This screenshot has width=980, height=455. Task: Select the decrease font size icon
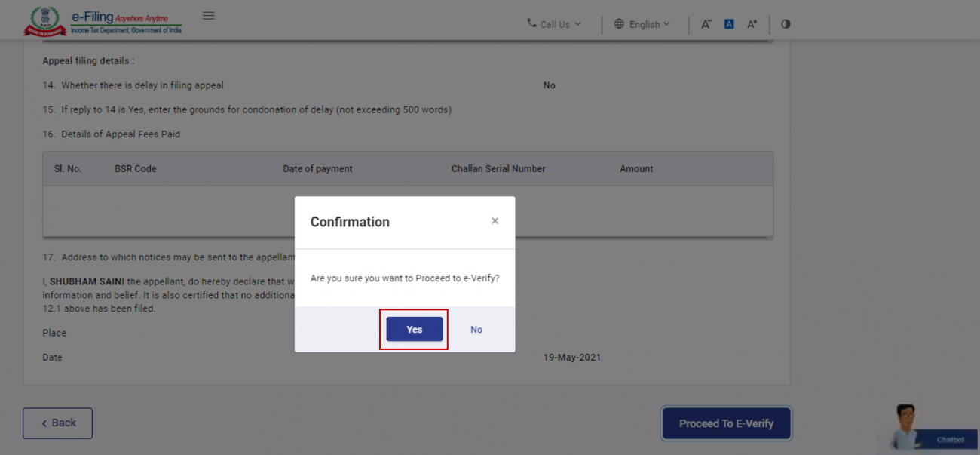[x=706, y=24]
